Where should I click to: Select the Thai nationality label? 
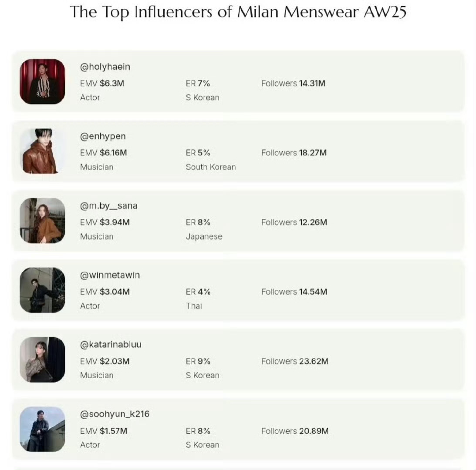(194, 306)
